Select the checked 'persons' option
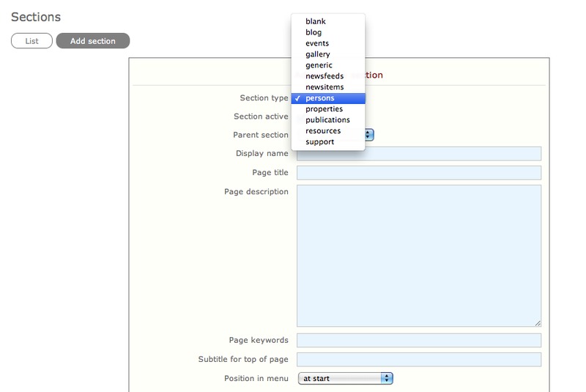The width and height of the screenshot is (586, 392). [320, 98]
